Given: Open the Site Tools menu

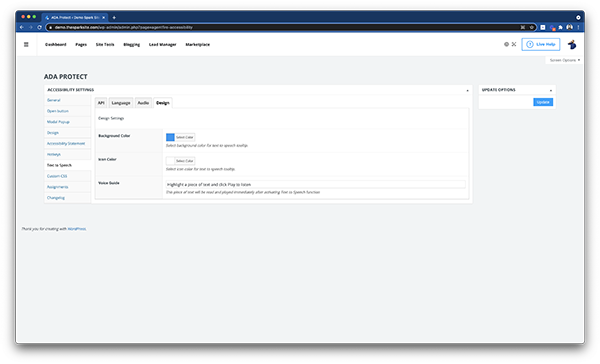Looking at the screenshot, I should coord(105,44).
